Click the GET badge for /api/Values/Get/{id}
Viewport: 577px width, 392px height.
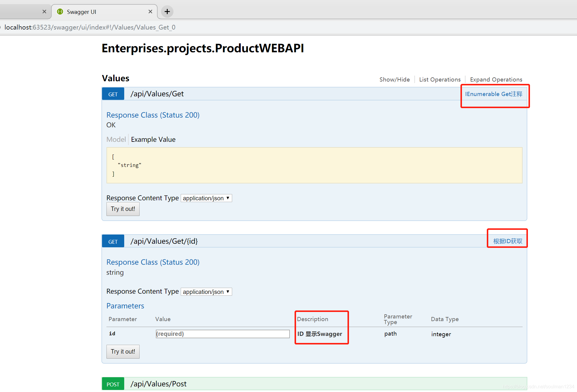tap(113, 242)
